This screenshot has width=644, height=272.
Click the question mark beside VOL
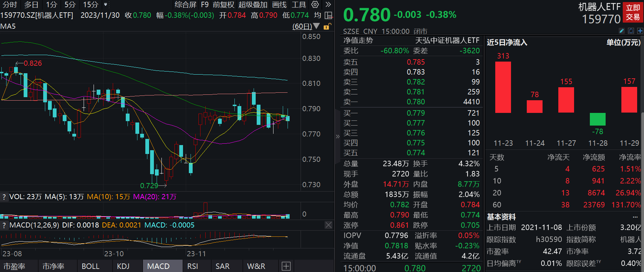point(4,197)
